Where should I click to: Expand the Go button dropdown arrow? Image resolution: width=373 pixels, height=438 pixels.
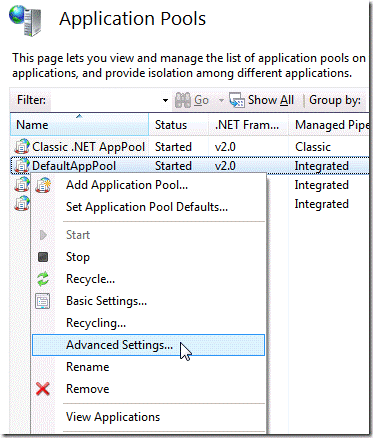[221, 100]
